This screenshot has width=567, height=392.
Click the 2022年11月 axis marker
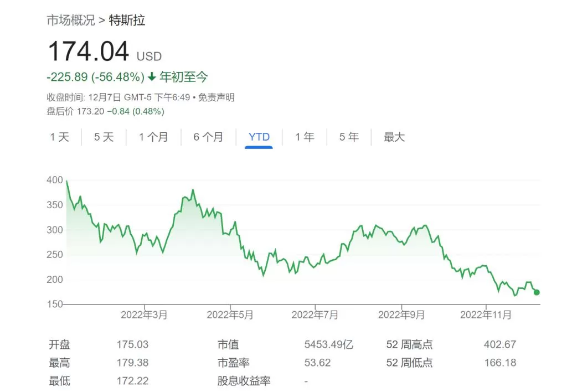pyautogui.click(x=486, y=314)
